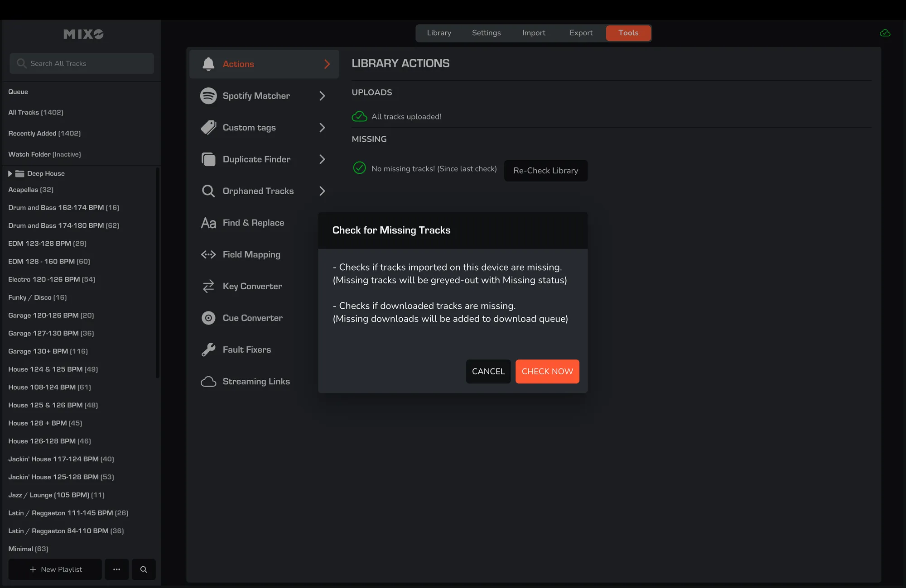Click the Search All Tracks field

(x=82, y=63)
